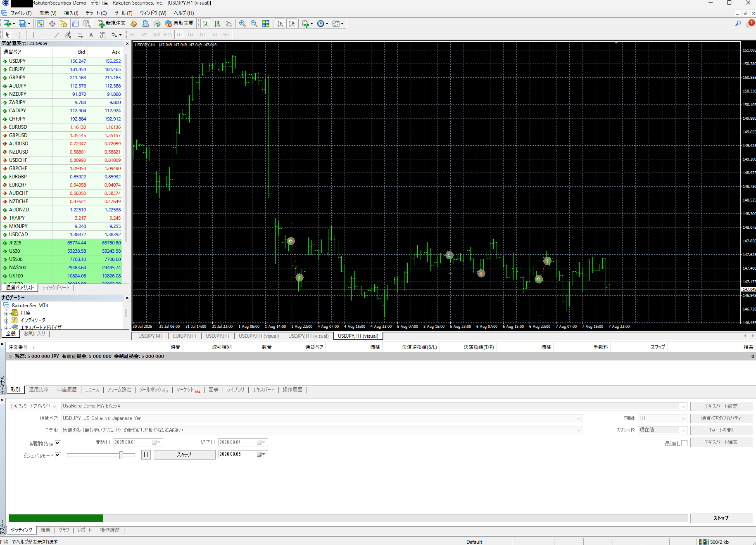Open the チャート (C) menu
Image resolution: width=756 pixels, height=545 pixels.
pyautogui.click(x=96, y=13)
